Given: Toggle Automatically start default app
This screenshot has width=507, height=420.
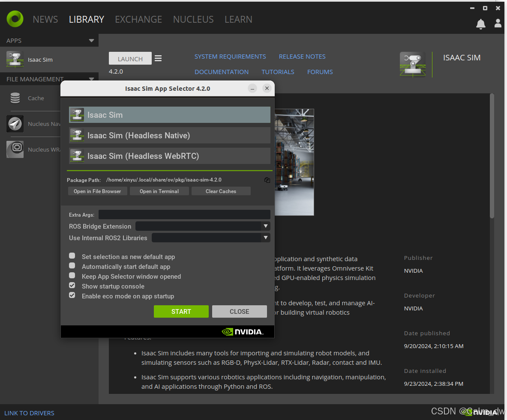Looking at the screenshot, I should 72,265.
